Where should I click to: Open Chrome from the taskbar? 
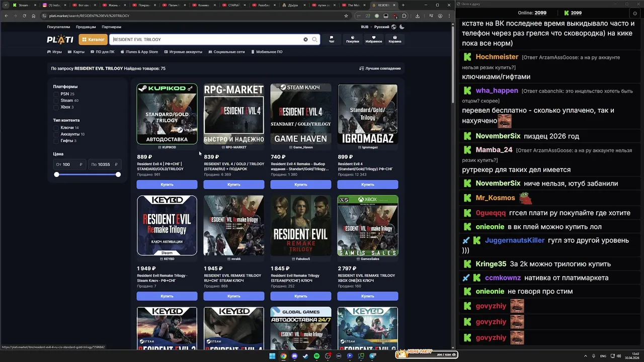(x=283, y=356)
